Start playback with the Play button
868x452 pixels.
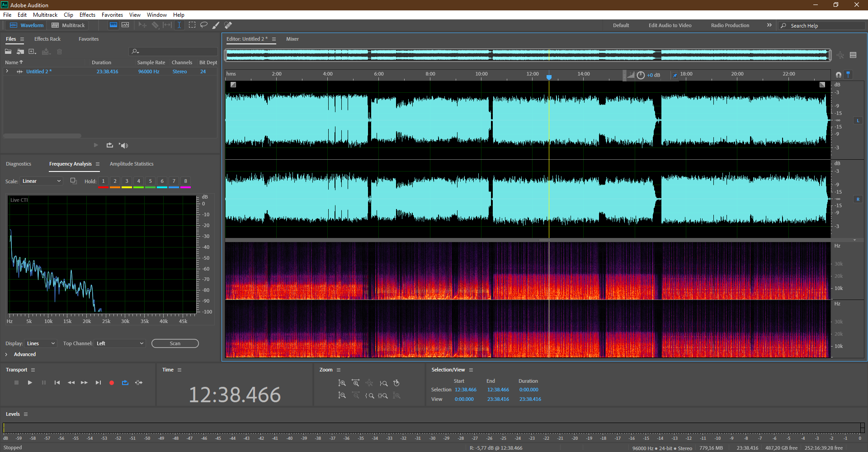(30, 383)
